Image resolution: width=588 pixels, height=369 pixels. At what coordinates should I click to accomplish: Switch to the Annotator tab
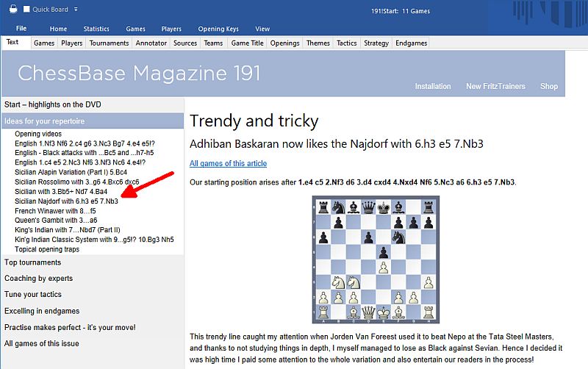pos(151,43)
